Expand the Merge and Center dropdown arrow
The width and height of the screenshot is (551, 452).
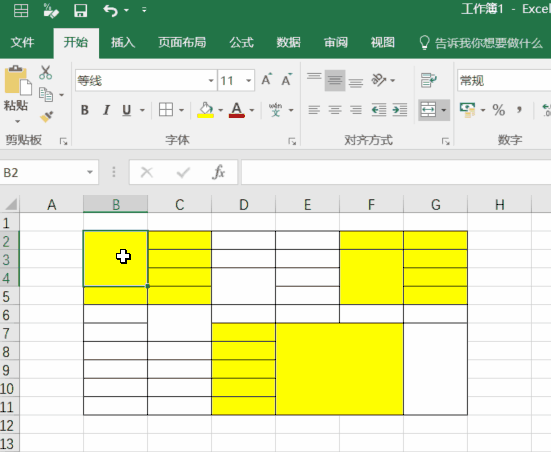pyautogui.click(x=444, y=110)
